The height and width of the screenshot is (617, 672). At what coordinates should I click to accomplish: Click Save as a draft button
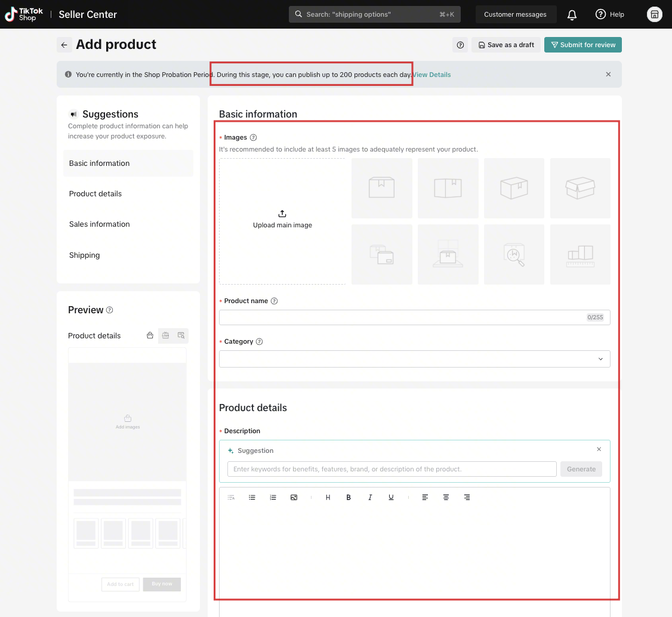(x=506, y=45)
